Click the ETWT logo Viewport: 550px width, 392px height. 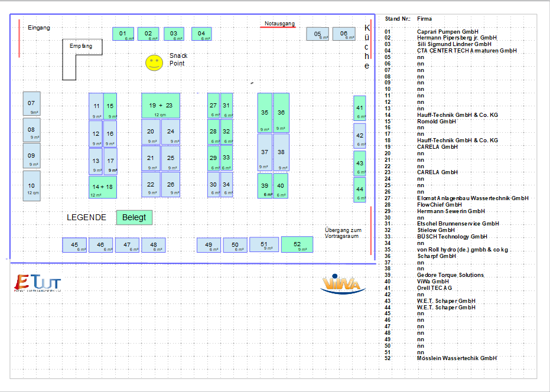(x=38, y=283)
